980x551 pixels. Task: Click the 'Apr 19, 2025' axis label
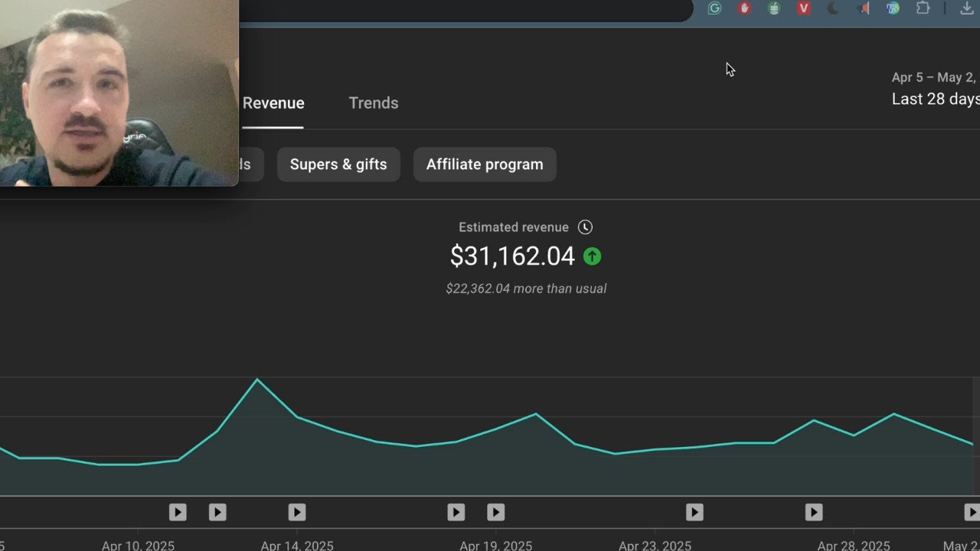point(496,546)
